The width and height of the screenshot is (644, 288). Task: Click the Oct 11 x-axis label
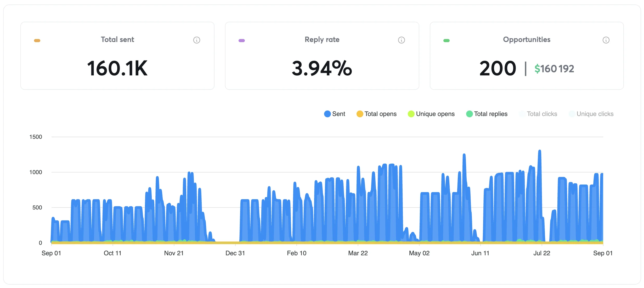pyautogui.click(x=112, y=253)
